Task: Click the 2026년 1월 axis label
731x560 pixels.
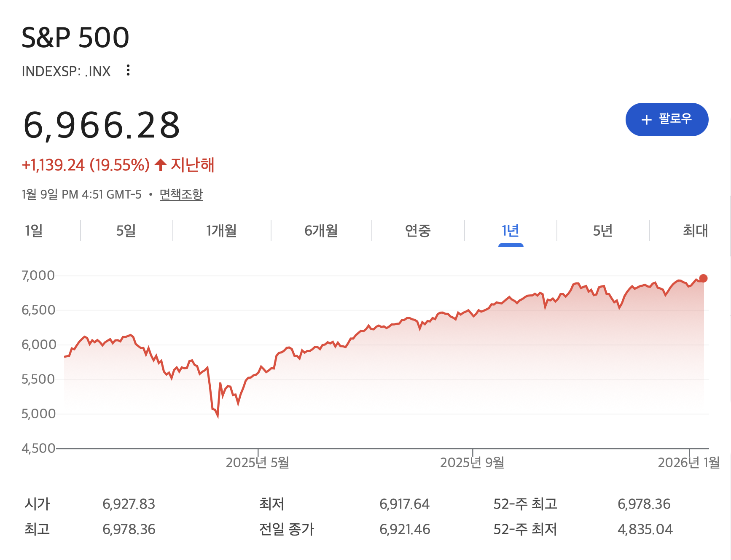Action: pyautogui.click(x=688, y=463)
